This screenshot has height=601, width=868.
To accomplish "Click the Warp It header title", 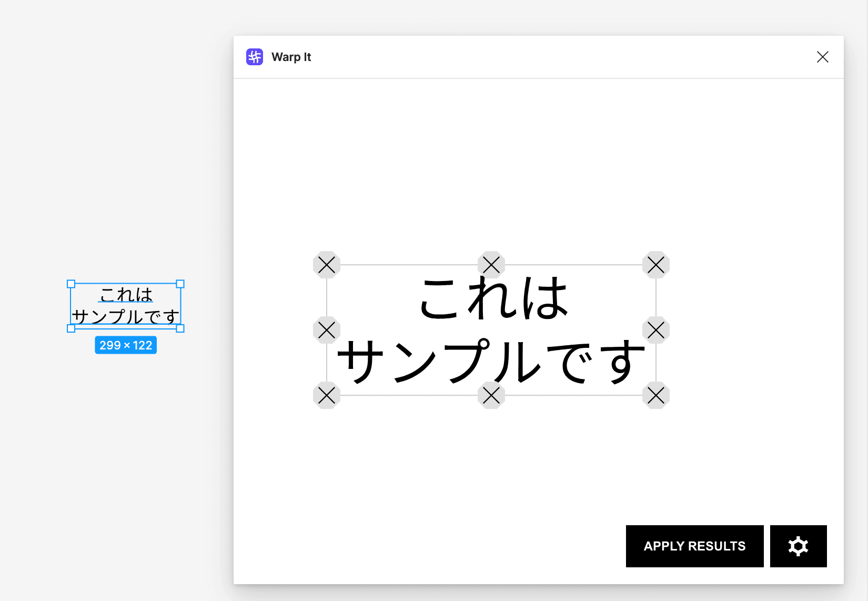I will (291, 57).
